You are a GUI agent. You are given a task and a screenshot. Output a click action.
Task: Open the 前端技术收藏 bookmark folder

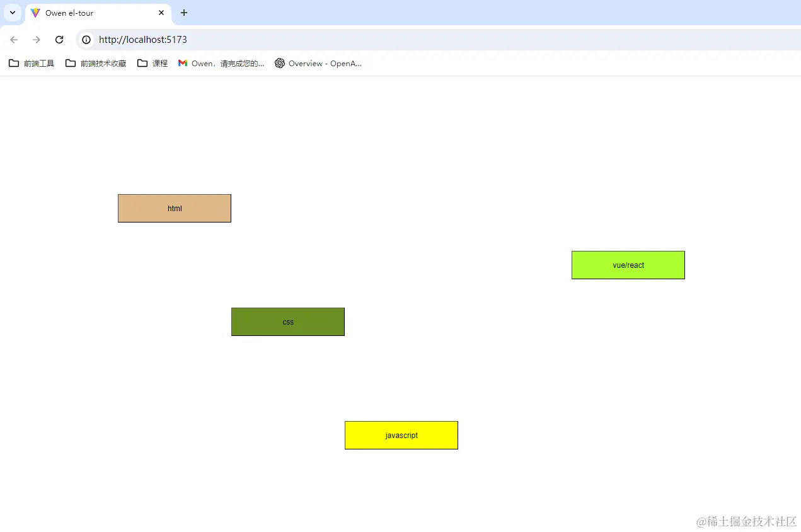(96, 63)
